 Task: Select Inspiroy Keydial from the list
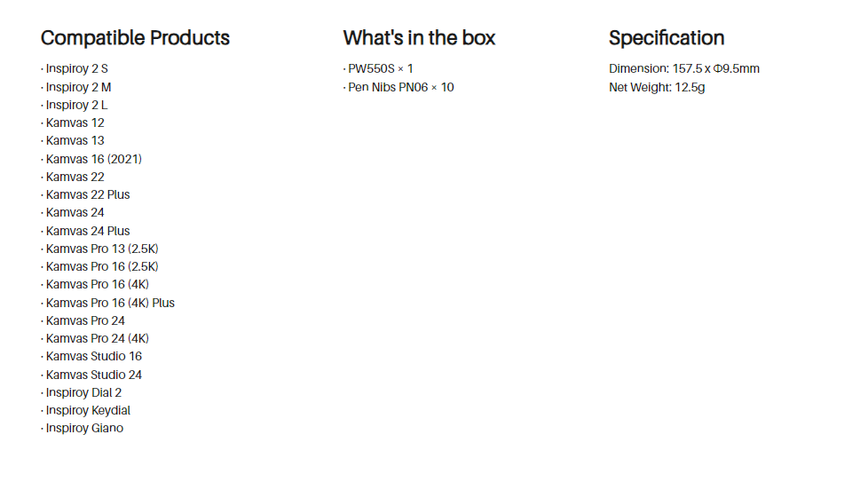[88, 410]
